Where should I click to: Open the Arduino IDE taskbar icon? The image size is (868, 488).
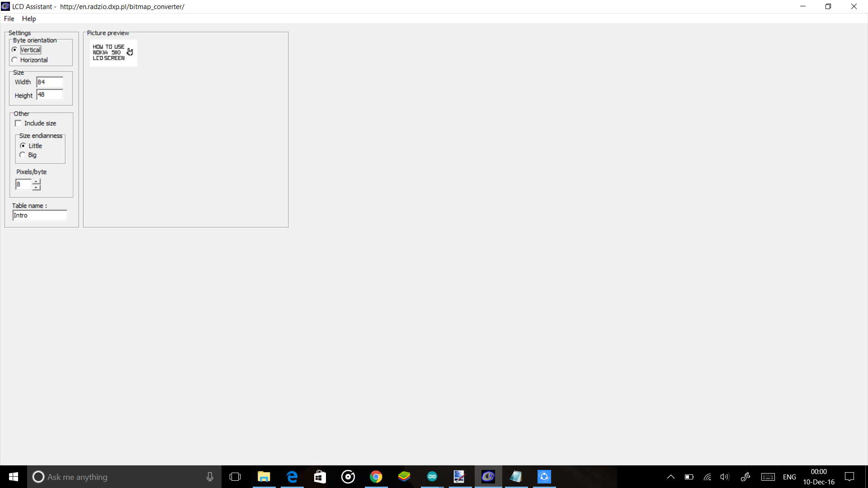[x=432, y=477]
